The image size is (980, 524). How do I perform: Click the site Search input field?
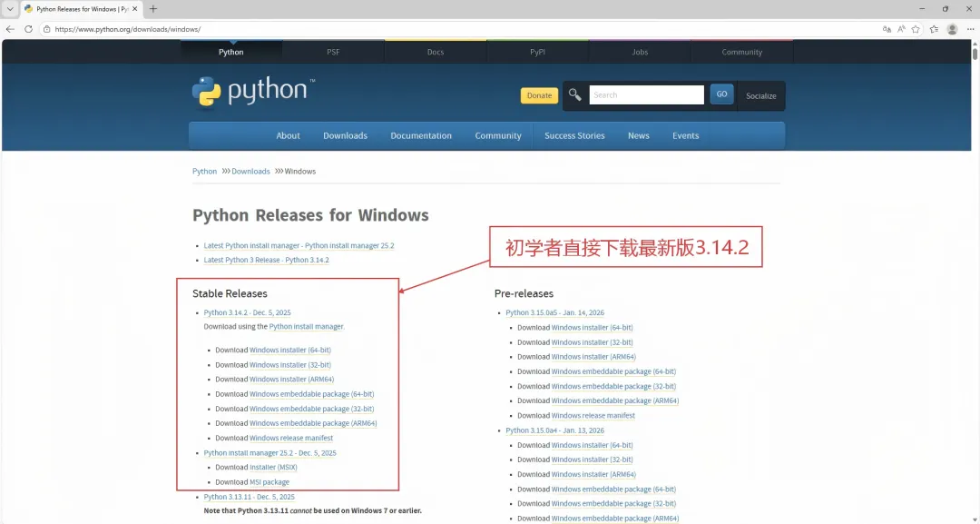[646, 95]
